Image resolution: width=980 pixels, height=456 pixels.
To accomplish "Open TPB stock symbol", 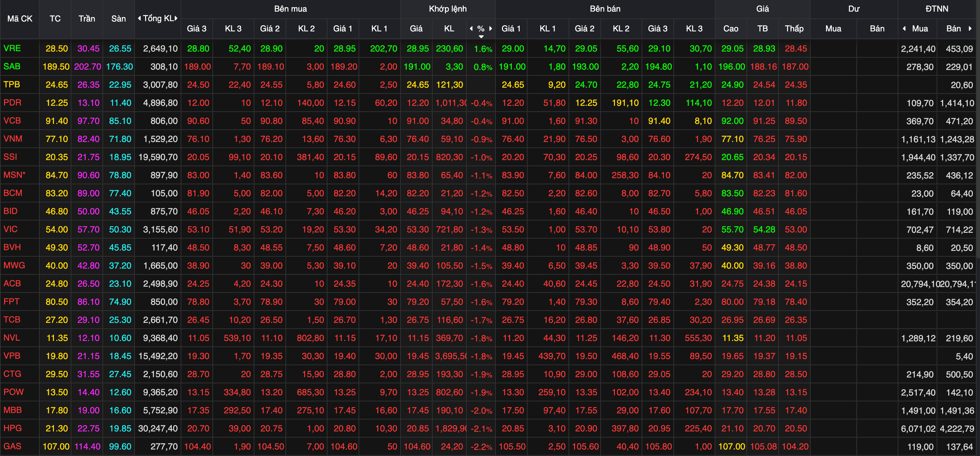I will (x=12, y=84).
